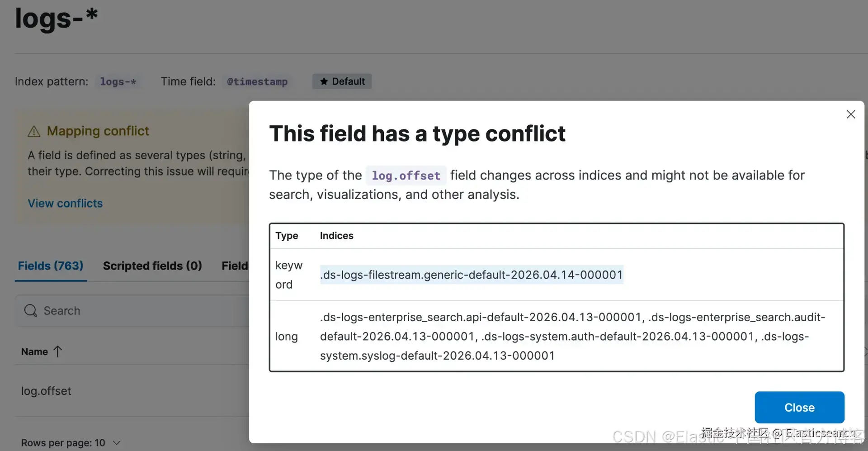Click the @timestamp time field badge

[257, 81]
